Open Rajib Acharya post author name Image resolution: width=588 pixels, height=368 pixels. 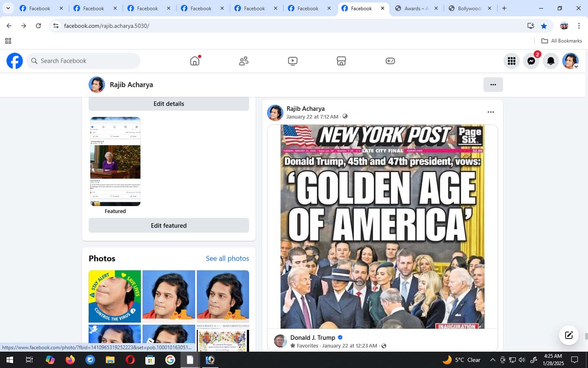[305, 108]
